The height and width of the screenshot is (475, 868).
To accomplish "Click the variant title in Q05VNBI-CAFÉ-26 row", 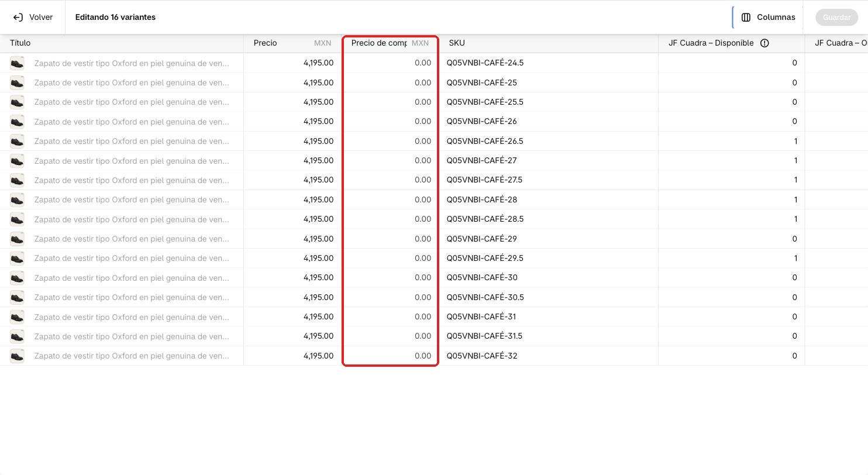I will pyautogui.click(x=132, y=122).
